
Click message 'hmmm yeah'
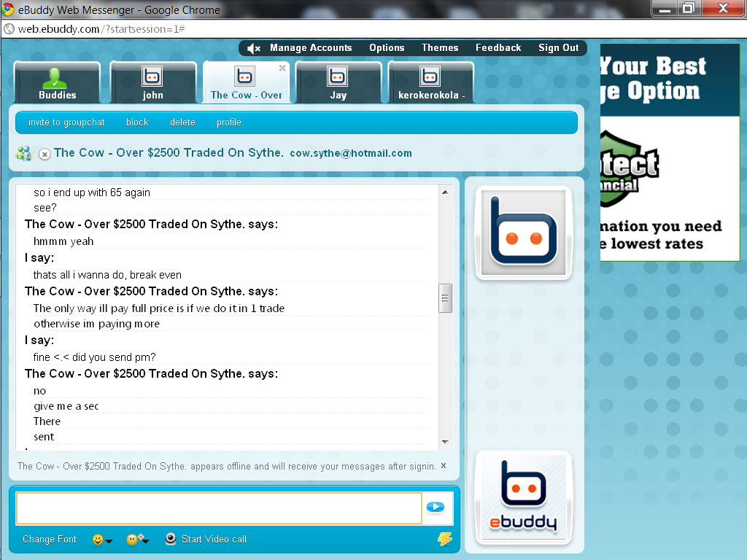[63, 241]
